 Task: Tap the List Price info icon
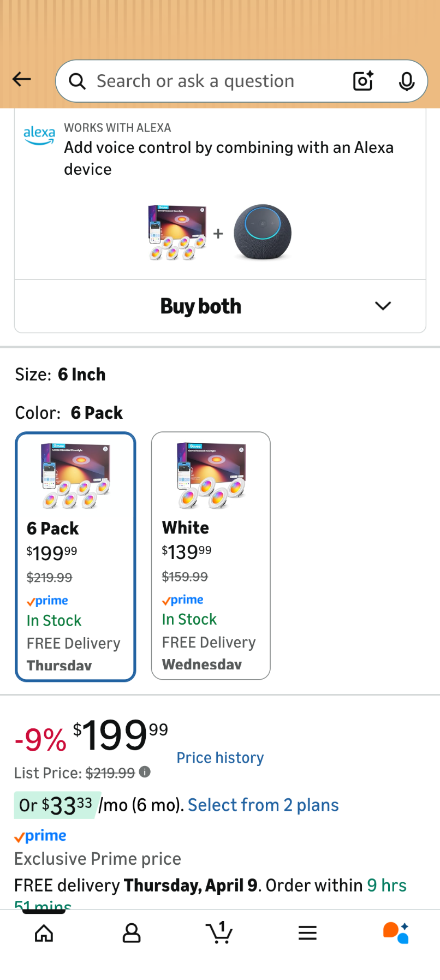click(x=145, y=772)
